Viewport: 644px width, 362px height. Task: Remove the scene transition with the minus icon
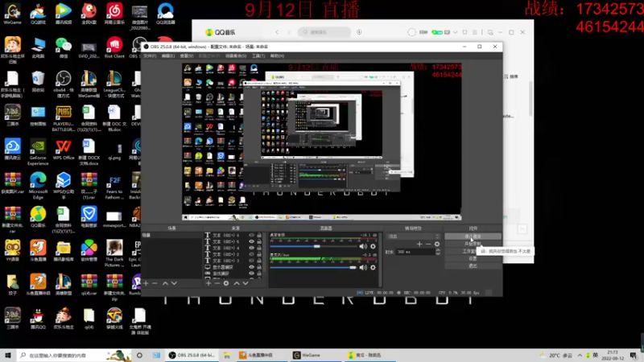pyautogui.click(x=428, y=245)
